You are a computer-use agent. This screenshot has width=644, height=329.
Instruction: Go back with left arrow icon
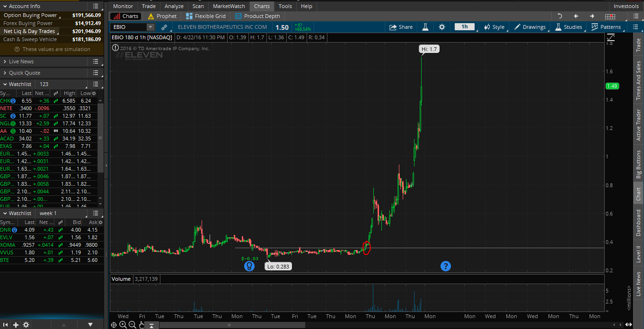coord(576,16)
